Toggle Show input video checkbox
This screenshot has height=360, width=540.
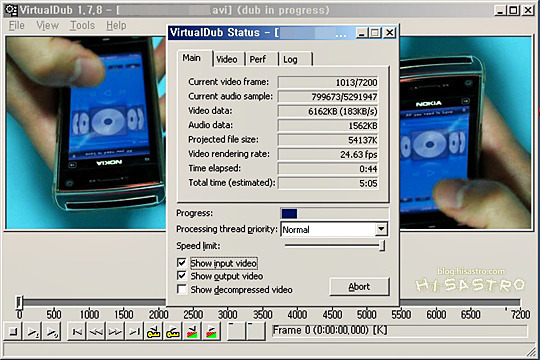pos(181,263)
